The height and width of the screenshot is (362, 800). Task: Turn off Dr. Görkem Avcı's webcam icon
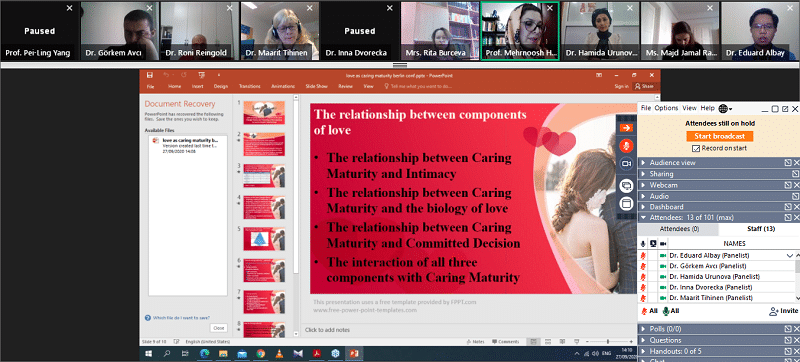point(663,266)
